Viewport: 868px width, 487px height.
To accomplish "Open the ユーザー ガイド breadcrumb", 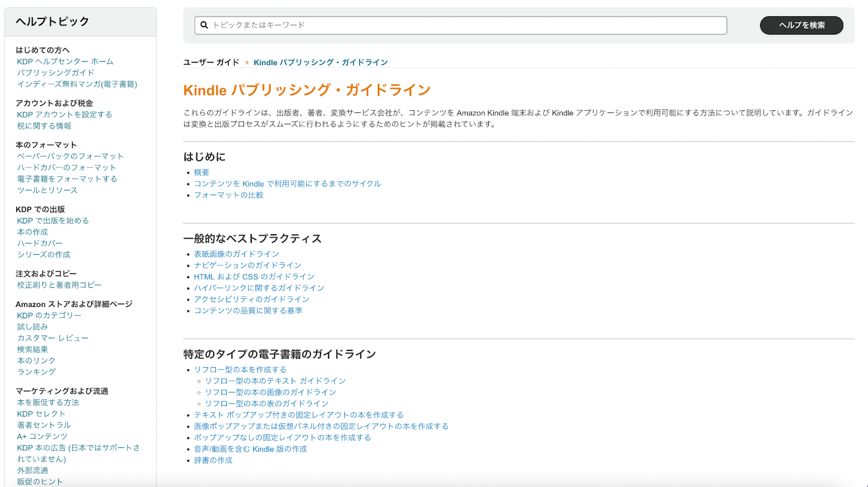I will (x=211, y=62).
